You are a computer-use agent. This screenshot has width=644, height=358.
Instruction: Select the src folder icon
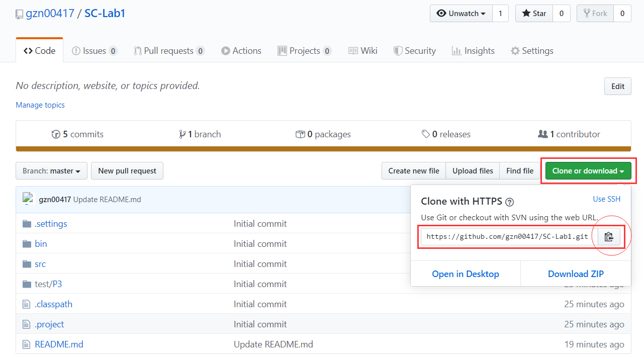[27, 263]
